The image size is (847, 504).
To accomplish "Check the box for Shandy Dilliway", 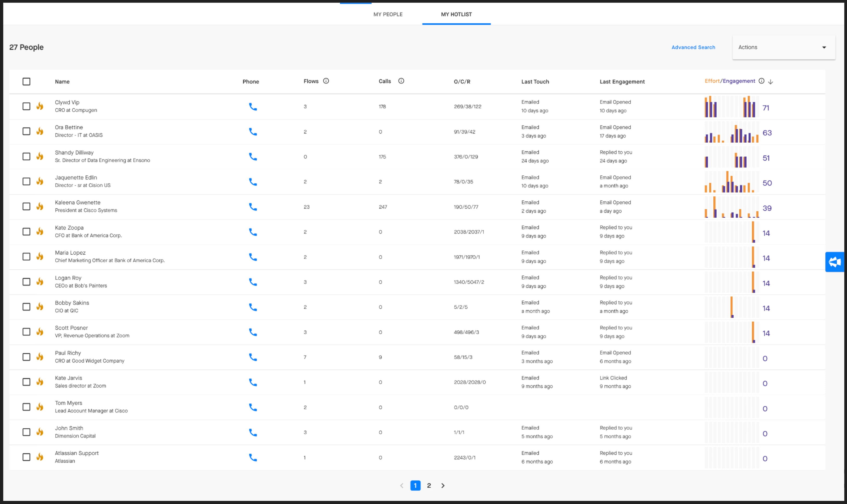I will tap(27, 157).
